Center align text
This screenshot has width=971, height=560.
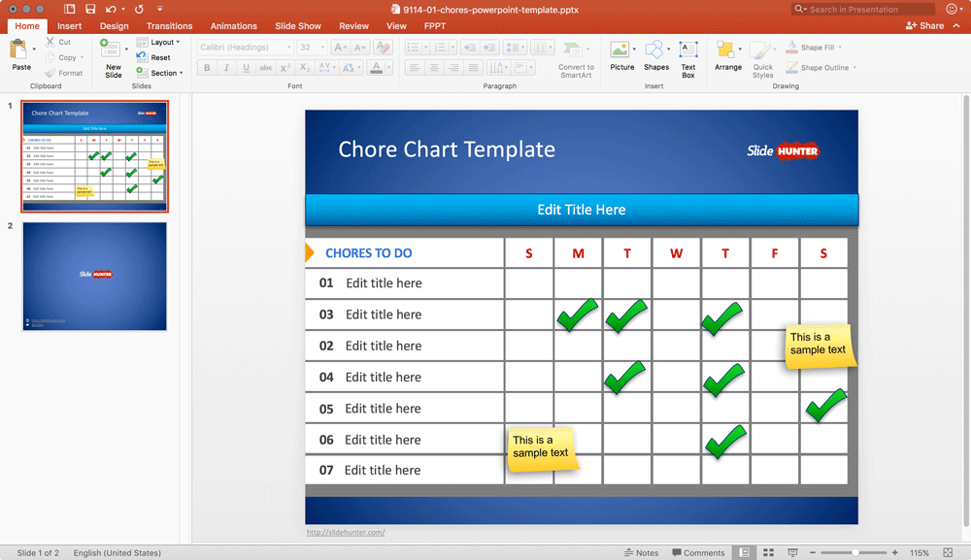(x=434, y=67)
